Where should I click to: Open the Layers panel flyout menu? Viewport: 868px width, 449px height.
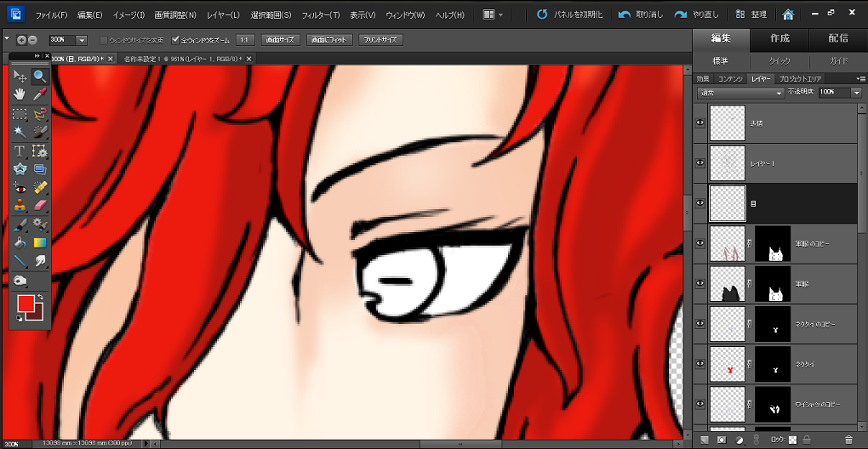pos(861,78)
